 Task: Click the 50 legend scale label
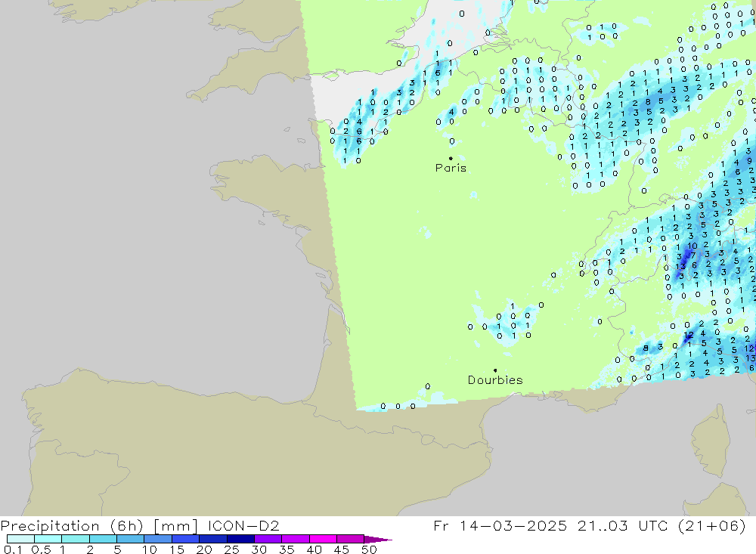[369, 549]
